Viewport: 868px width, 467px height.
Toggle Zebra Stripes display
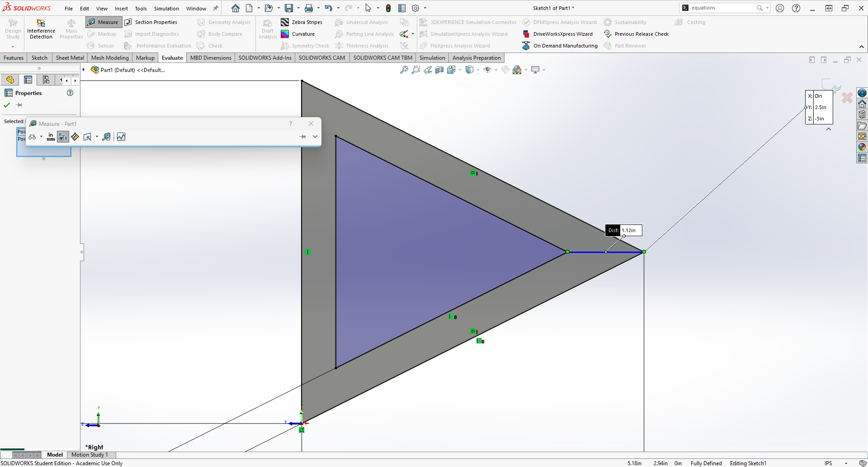click(302, 22)
